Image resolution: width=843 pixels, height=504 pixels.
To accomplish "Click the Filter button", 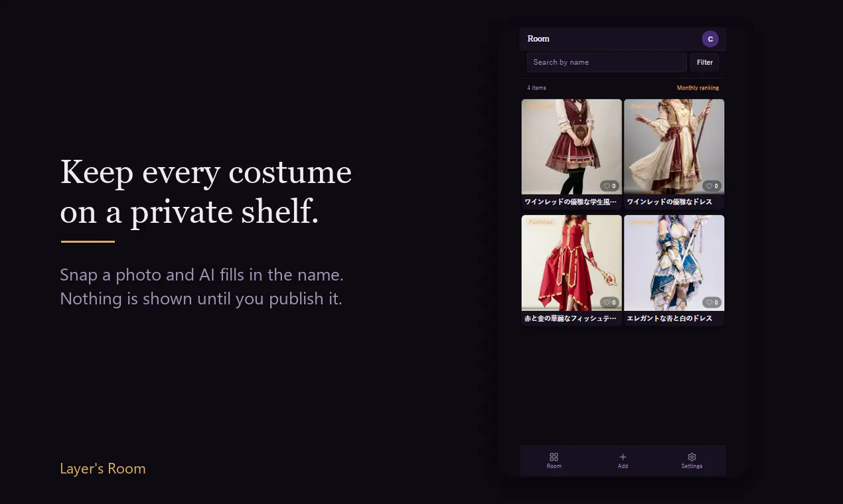I will click(705, 62).
